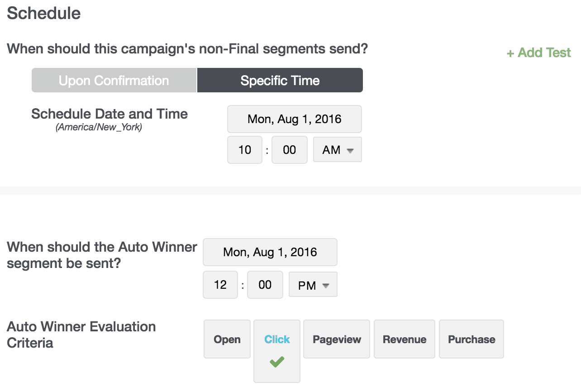Click the Schedule section heading

coord(44,13)
